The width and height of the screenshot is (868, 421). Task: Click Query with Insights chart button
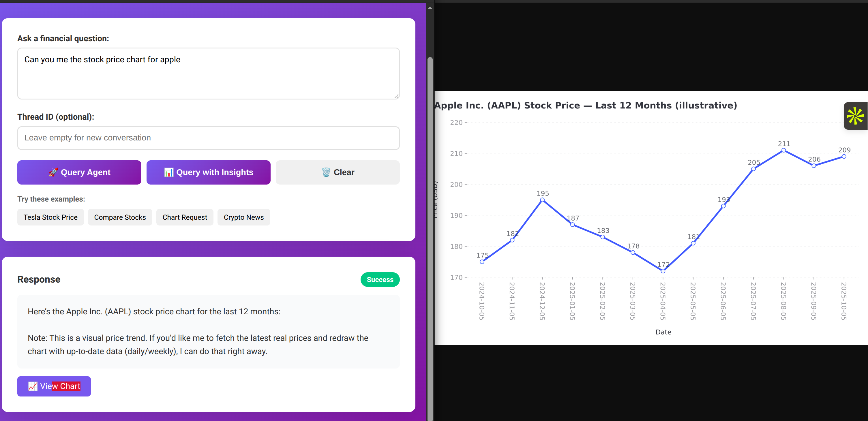pyautogui.click(x=208, y=172)
